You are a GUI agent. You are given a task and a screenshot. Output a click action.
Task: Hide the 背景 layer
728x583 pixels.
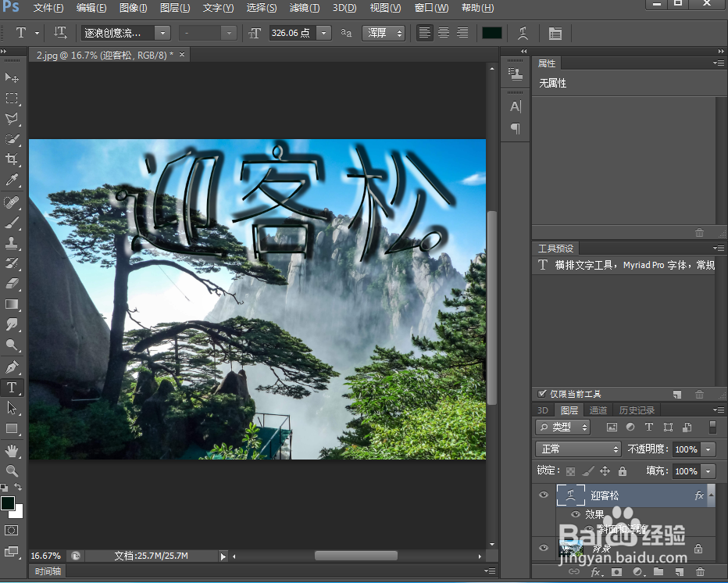coord(544,548)
